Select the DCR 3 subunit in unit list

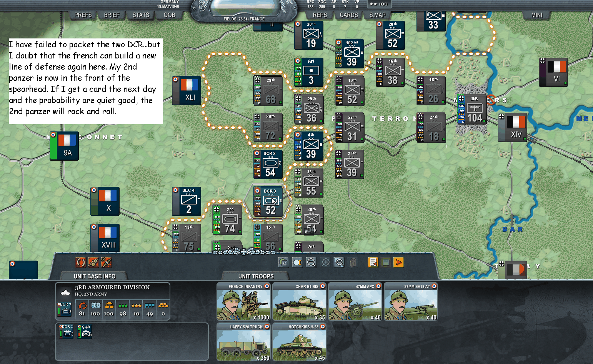(x=66, y=331)
